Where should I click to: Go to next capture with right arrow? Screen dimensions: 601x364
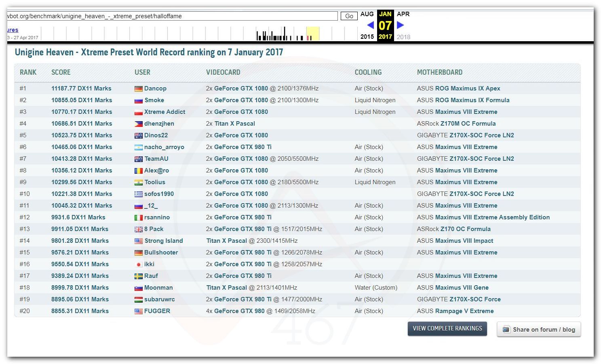pos(400,25)
